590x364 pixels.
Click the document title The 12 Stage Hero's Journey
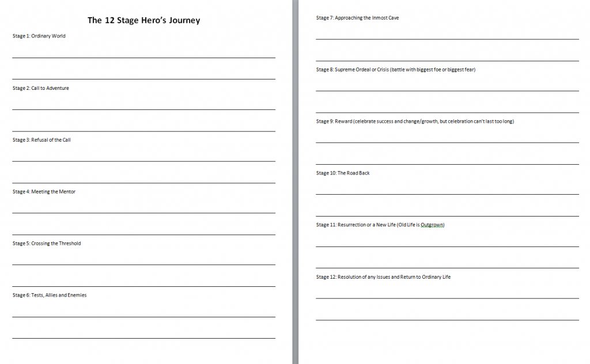pyautogui.click(x=143, y=20)
